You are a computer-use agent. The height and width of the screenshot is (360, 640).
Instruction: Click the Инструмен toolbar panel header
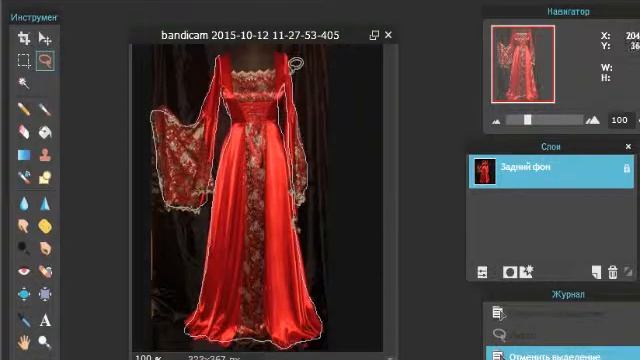34,18
